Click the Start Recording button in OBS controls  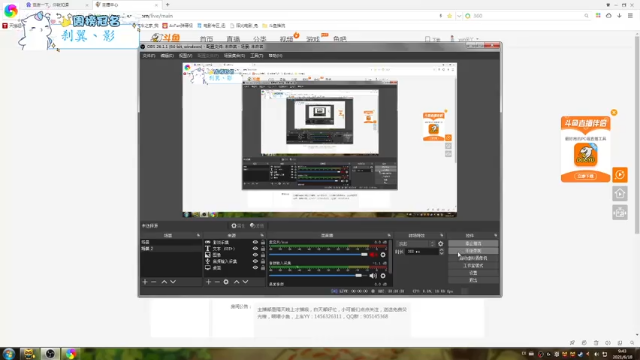(x=473, y=251)
